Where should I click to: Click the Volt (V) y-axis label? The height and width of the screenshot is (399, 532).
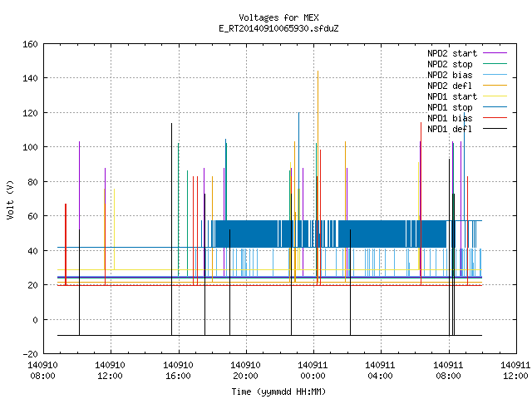(x=10, y=199)
